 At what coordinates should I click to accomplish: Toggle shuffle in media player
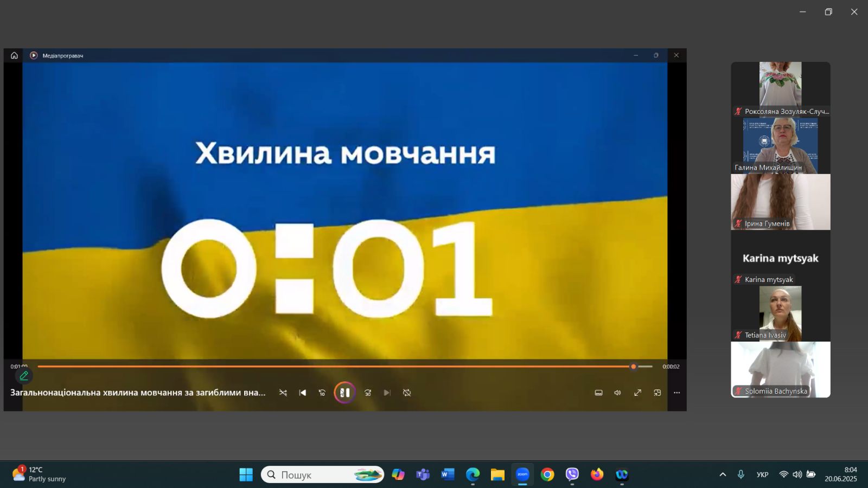click(x=283, y=393)
